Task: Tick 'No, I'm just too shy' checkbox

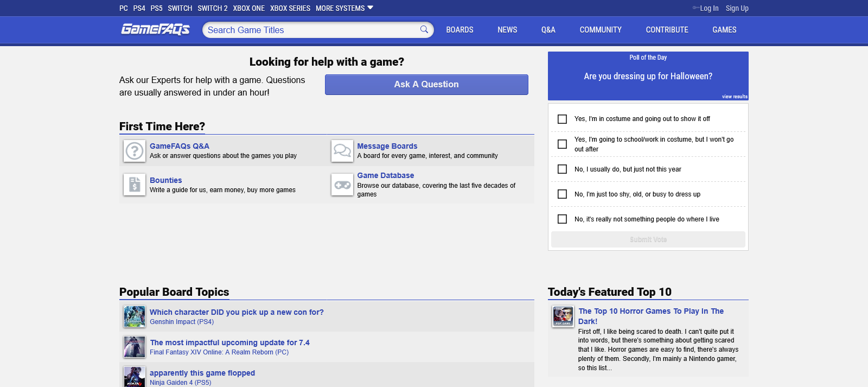Action: [563, 194]
